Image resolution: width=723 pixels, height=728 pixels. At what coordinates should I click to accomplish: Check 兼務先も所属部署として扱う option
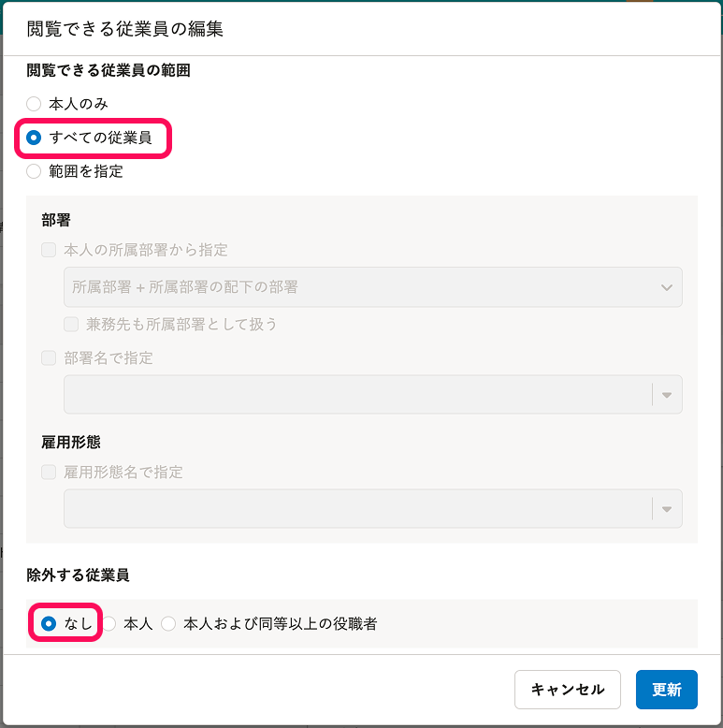pos(71,324)
